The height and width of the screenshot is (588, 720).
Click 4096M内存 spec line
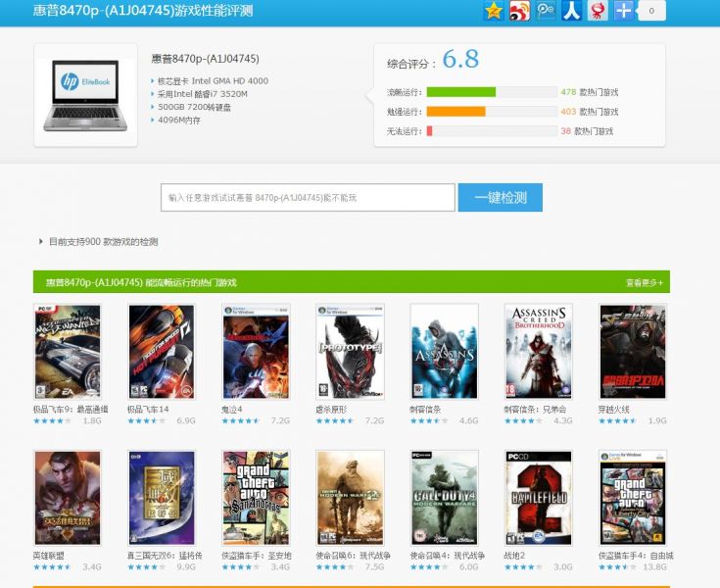[x=179, y=120]
